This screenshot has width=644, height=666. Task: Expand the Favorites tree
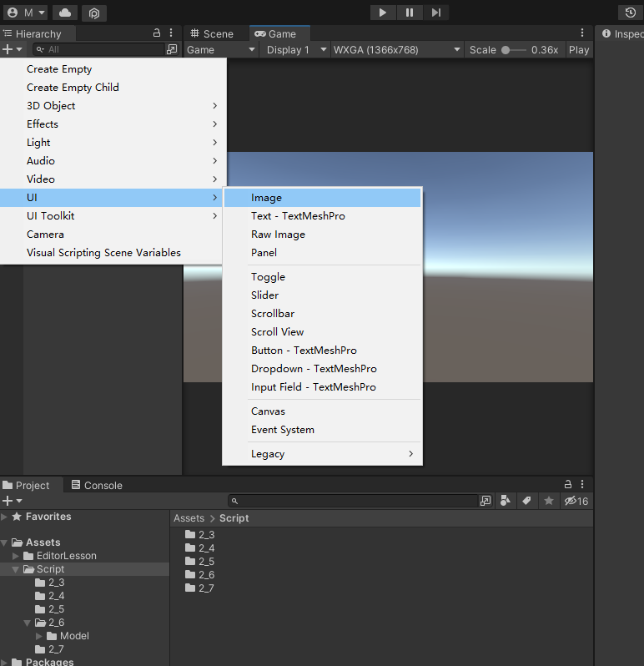4,517
